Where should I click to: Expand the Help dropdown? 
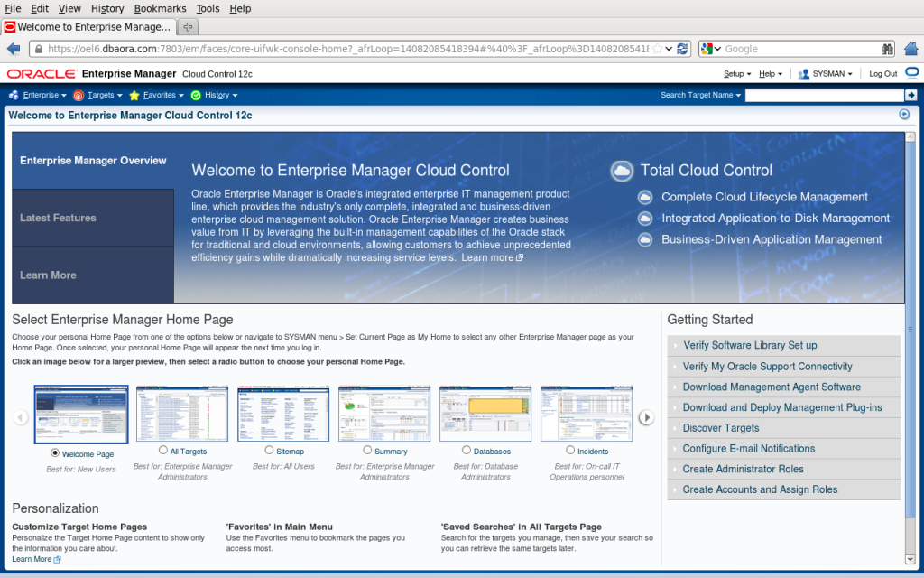click(x=771, y=74)
